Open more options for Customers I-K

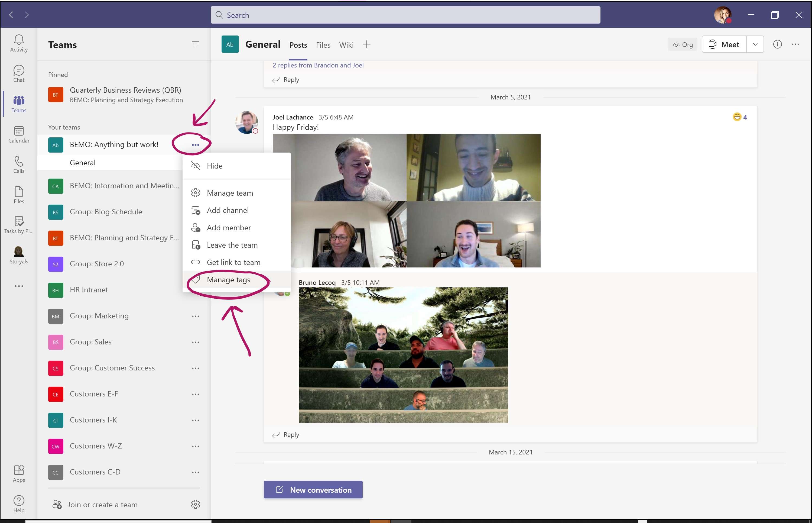[195, 420]
